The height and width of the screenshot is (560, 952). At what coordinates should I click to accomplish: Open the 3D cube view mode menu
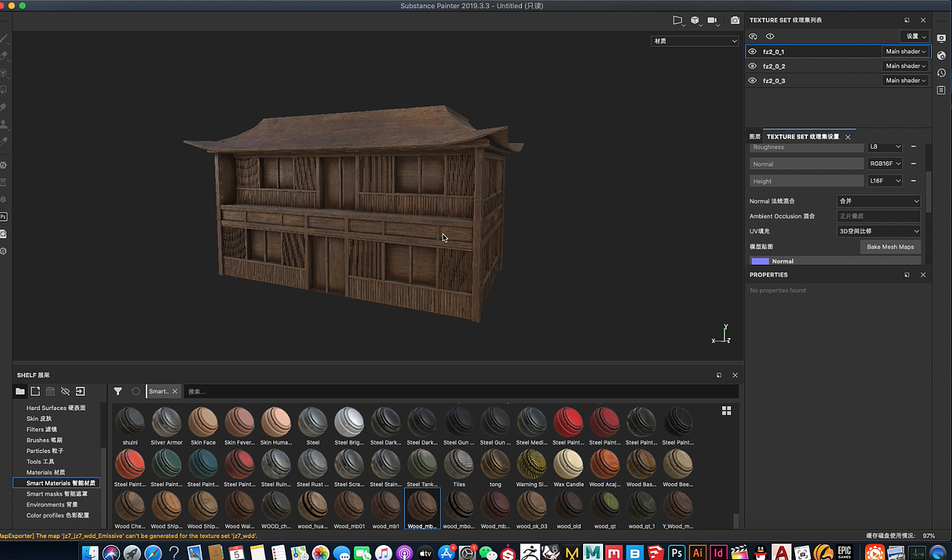(696, 21)
